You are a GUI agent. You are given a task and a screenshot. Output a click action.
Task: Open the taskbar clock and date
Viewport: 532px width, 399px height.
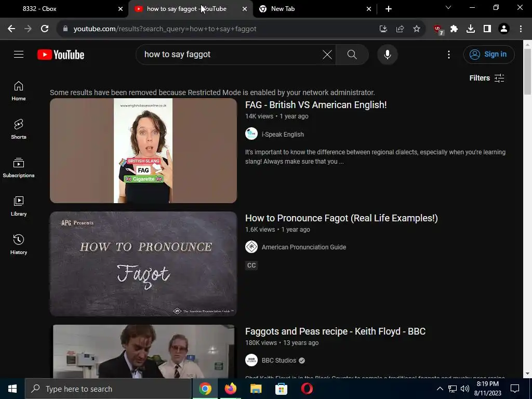point(487,389)
